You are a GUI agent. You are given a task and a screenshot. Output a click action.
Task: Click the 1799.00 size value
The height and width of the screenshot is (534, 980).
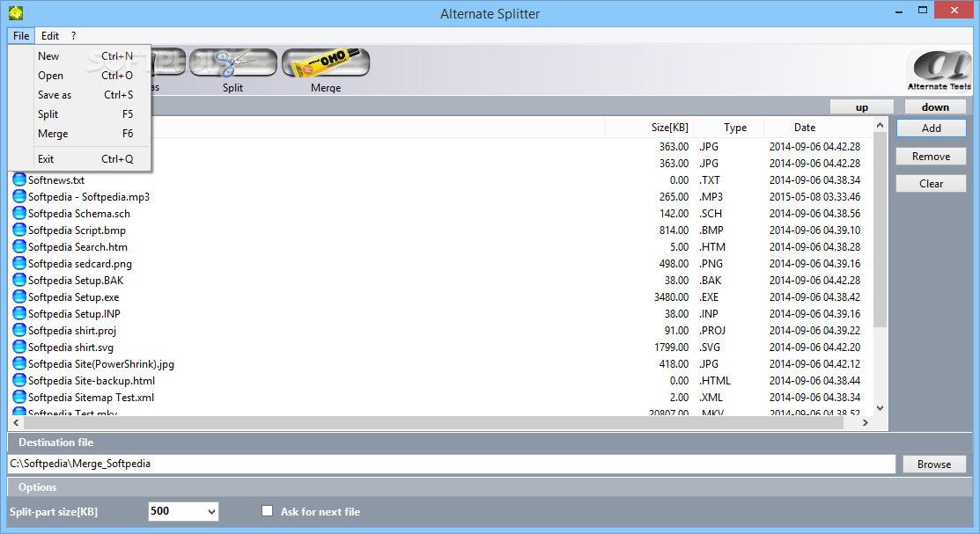671,347
